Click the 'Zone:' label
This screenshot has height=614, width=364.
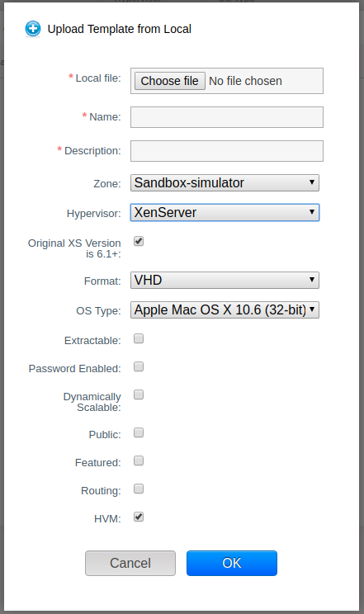(107, 184)
